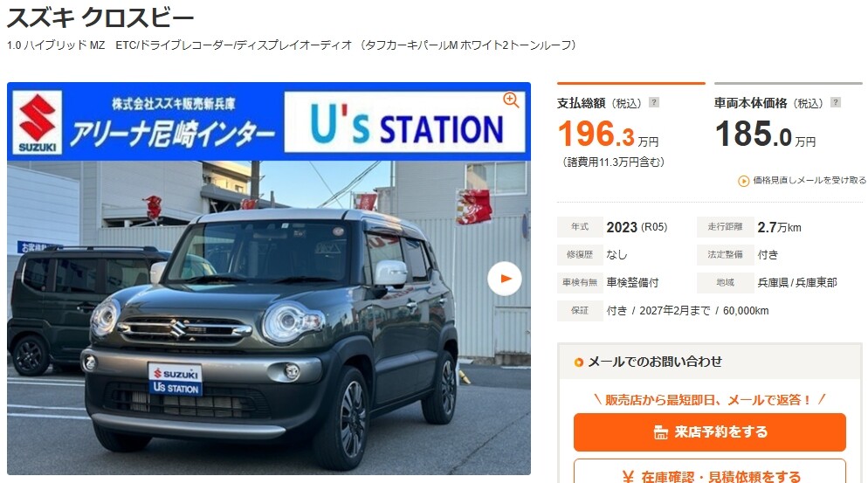Switch to the 支払総額 price tab
868x483 pixels.
pos(631,103)
